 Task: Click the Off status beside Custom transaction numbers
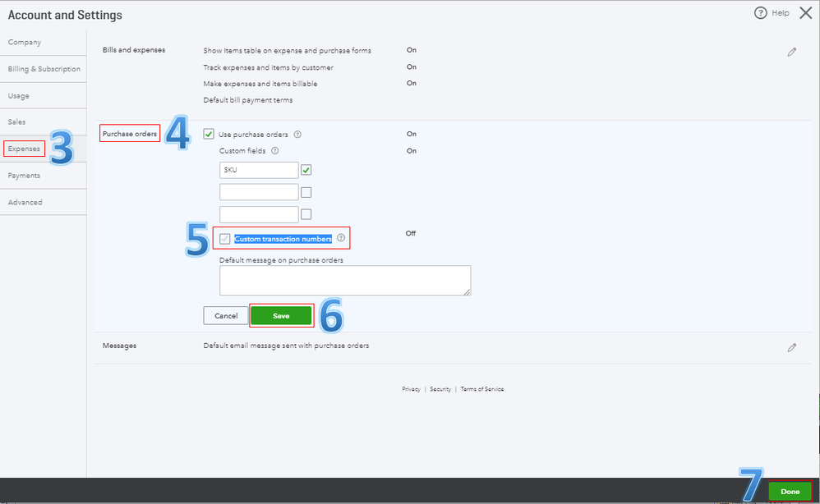[x=411, y=233]
